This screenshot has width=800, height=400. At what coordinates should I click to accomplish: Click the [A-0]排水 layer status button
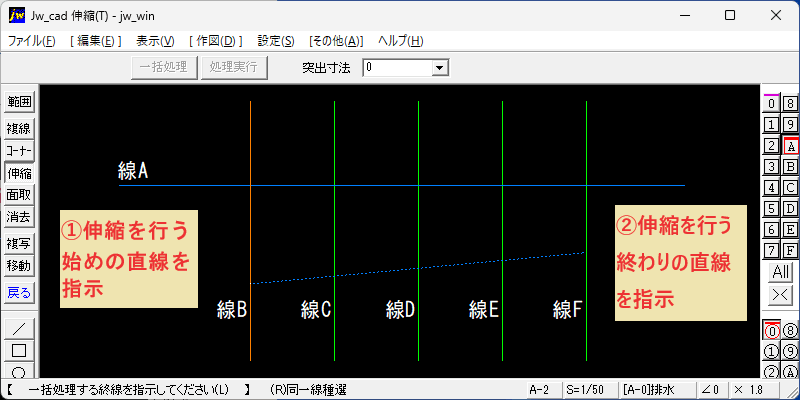(x=656, y=391)
